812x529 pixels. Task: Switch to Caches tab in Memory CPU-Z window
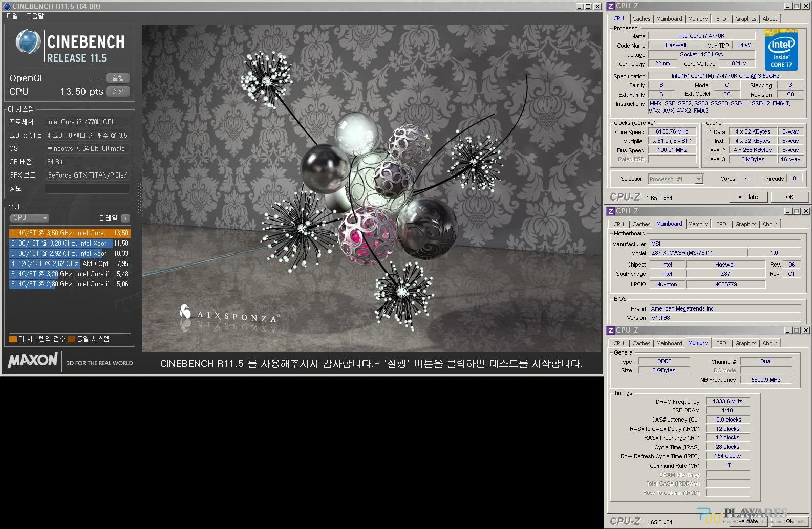click(641, 343)
